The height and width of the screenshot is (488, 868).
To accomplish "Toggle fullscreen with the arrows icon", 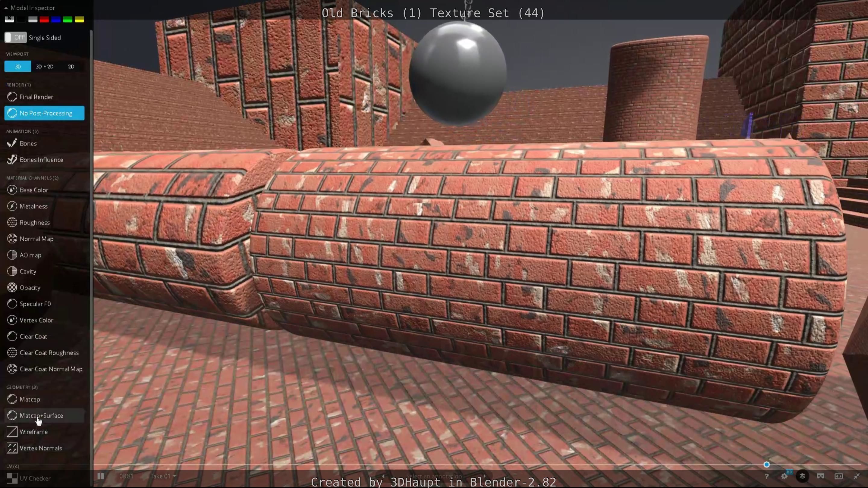I will click(x=856, y=476).
